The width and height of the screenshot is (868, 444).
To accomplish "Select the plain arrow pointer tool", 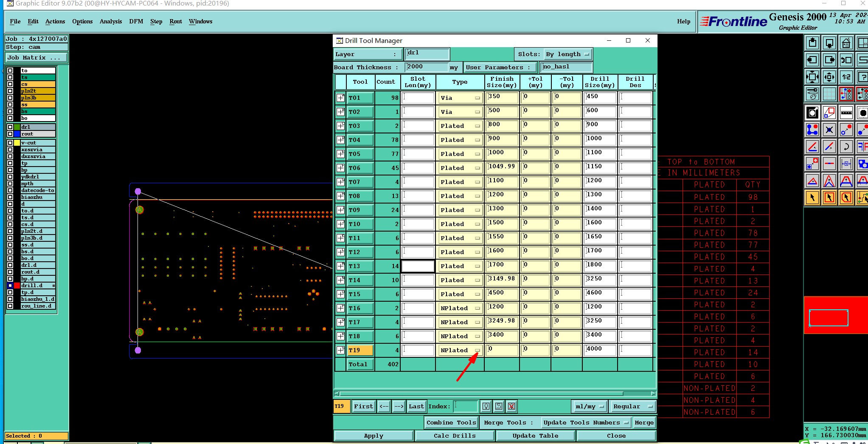I will [x=812, y=198].
